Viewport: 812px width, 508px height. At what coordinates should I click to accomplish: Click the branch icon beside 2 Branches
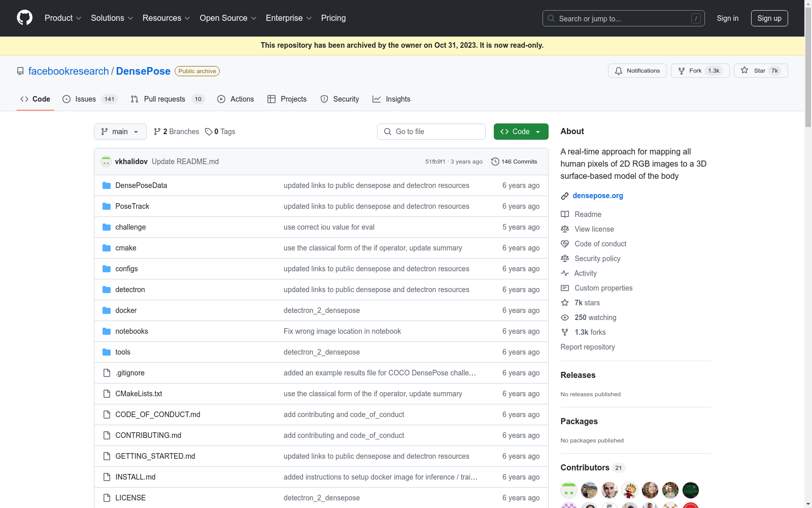point(157,132)
